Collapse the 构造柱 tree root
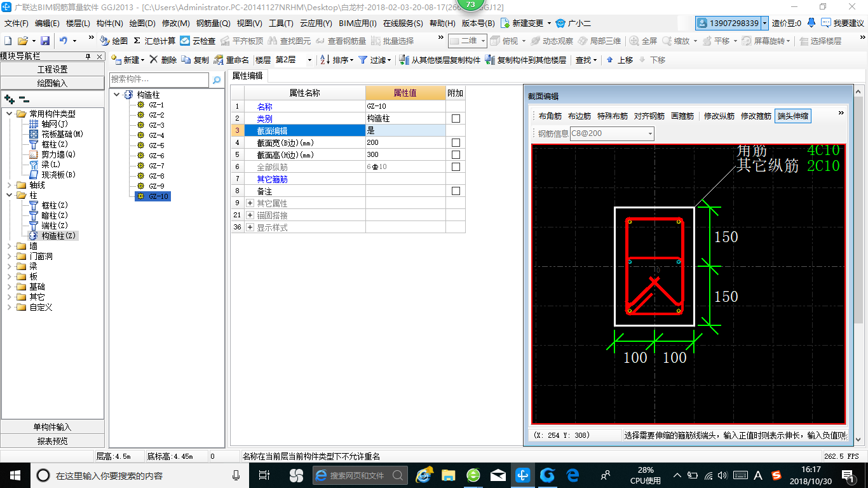Screen dimensions: 868x488 [116, 95]
